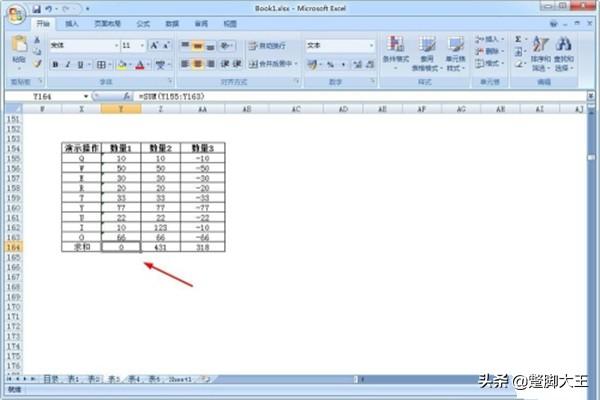Click the Find and Select binoculars icon
Screen dimensions: 600x400
click(564, 50)
